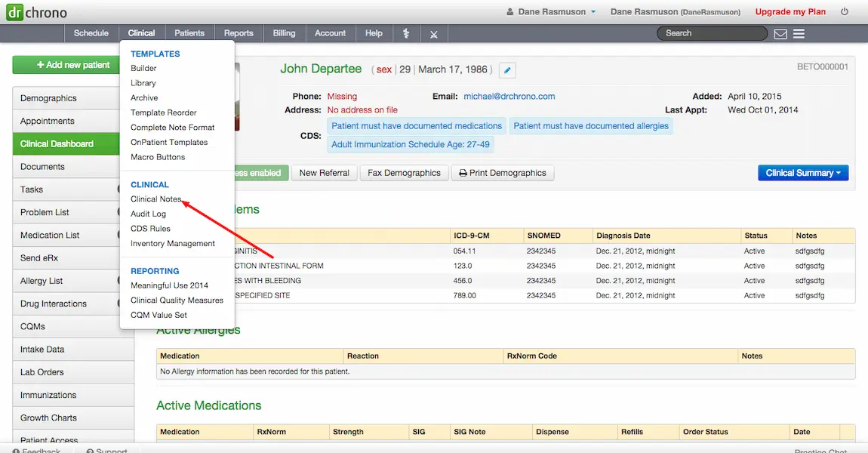Click Upgrade my Plan

790,11
